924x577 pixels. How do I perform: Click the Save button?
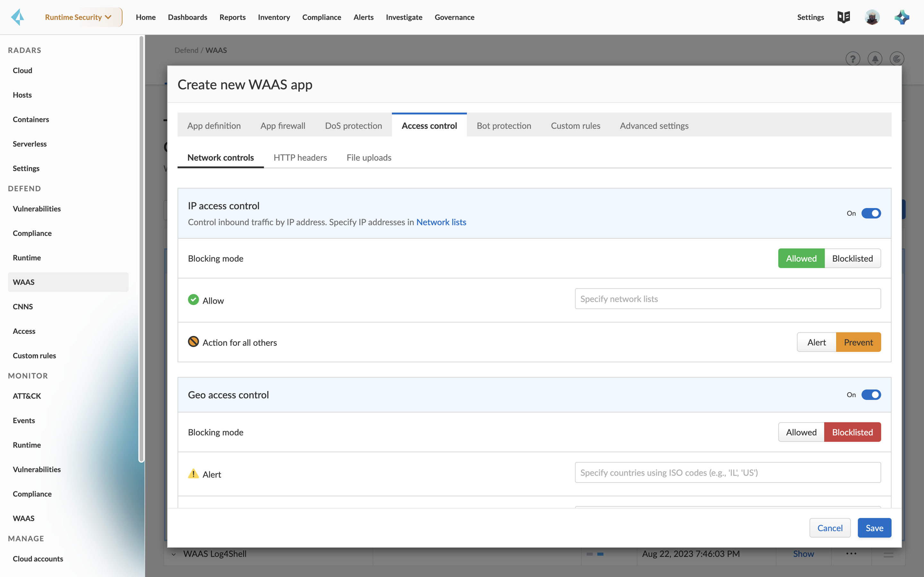pyautogui.click(x=874, y=528)
